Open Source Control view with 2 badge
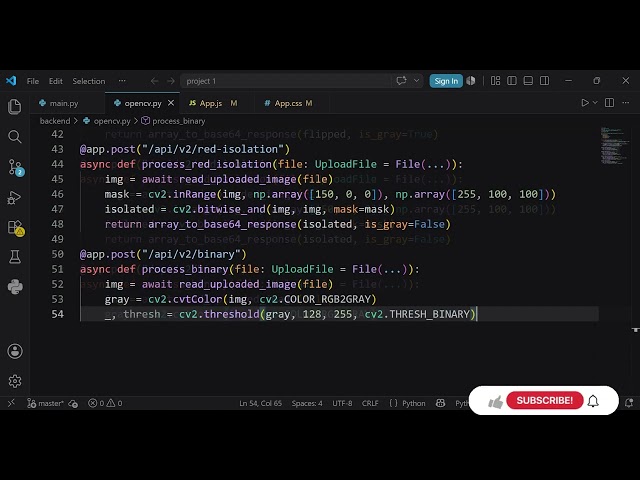Image resolution: width=640 pixels, height=480 pixels. pyautogui.click(x=16, y=167)
